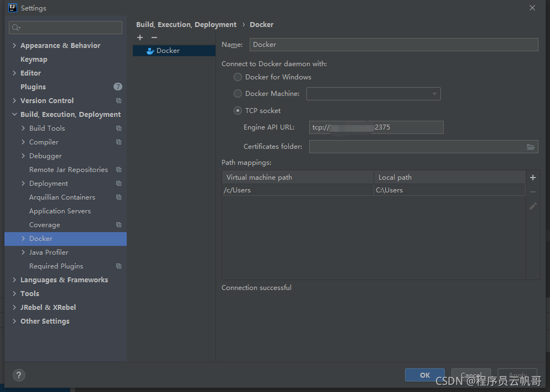550x392 pixels.
Task: Click the OK button
Action: [x=425, y=375]
